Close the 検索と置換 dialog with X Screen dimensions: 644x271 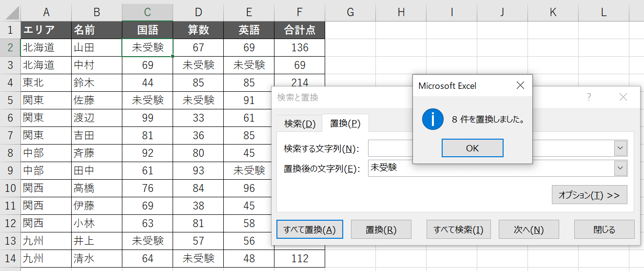(x=623, y=97)
